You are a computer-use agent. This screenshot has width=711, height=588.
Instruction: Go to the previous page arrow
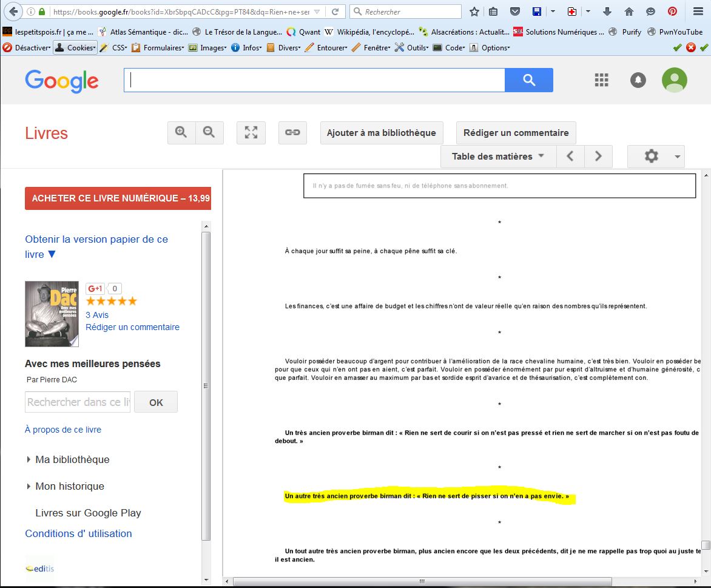(x=570, y=157)
